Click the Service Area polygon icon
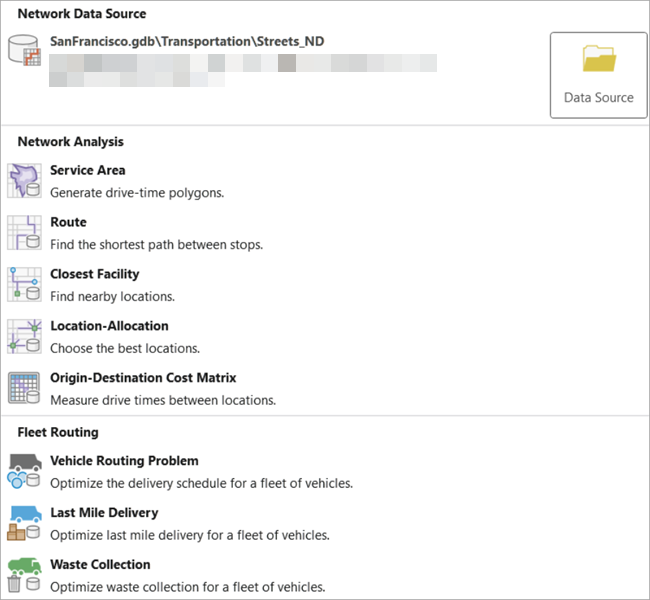The width and height of the screenshot is (650, 600). tap(23, 181)
